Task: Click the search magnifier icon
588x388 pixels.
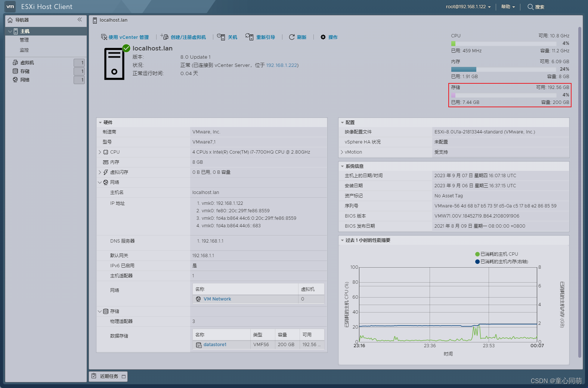Action: pos(530,7)
